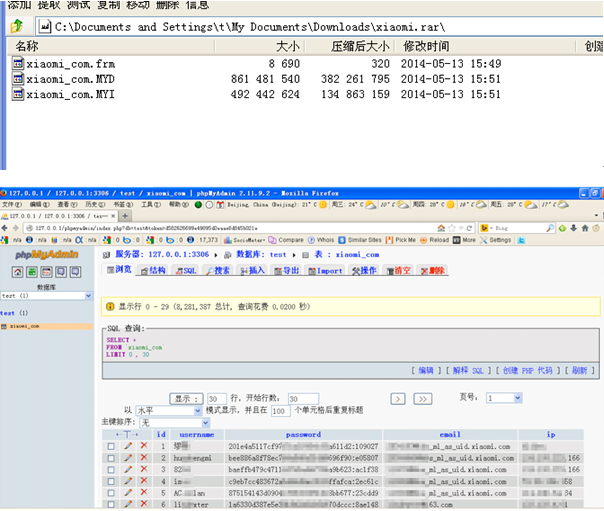
Task: Click the 显示 (Show) button
Action: click(186, 398)
